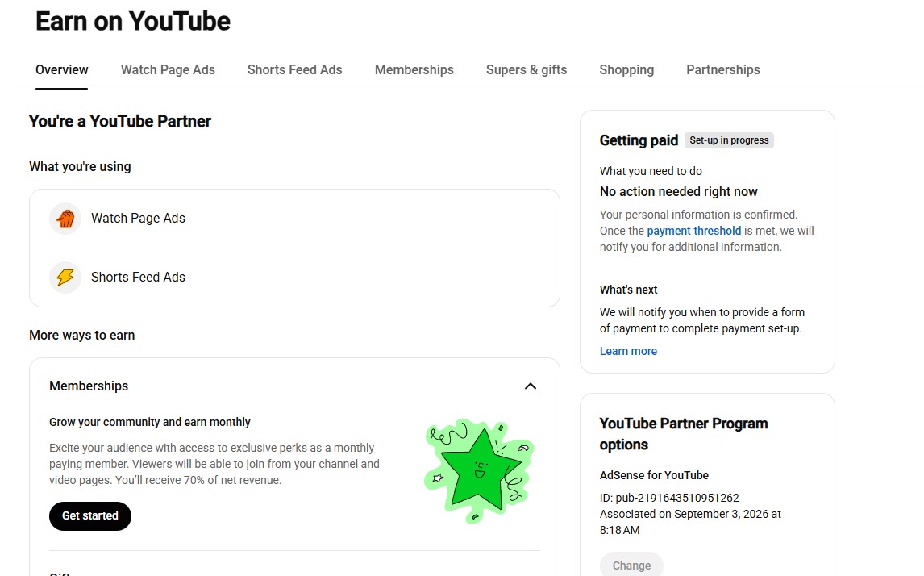Go to the Supers & gifts tab
The width and height of the screenshot is (924, 576).
tap(527, 69)
